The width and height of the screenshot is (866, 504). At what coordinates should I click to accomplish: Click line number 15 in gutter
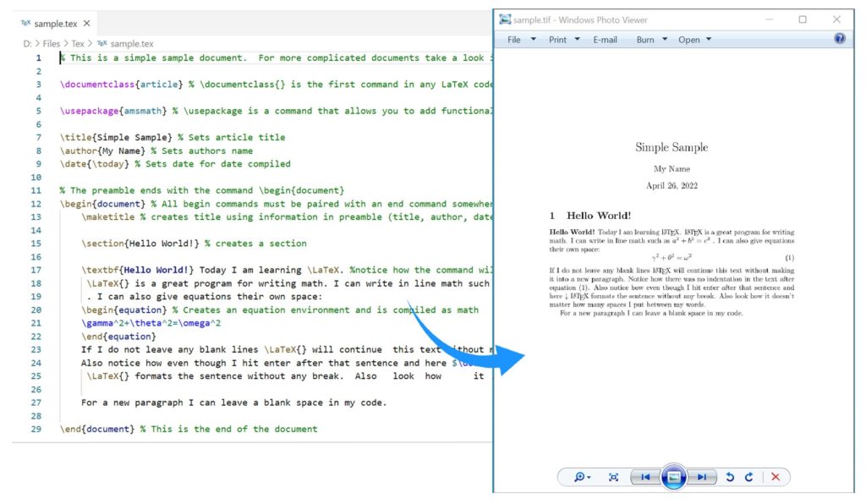pyautogui.click(x=36, y=244)
